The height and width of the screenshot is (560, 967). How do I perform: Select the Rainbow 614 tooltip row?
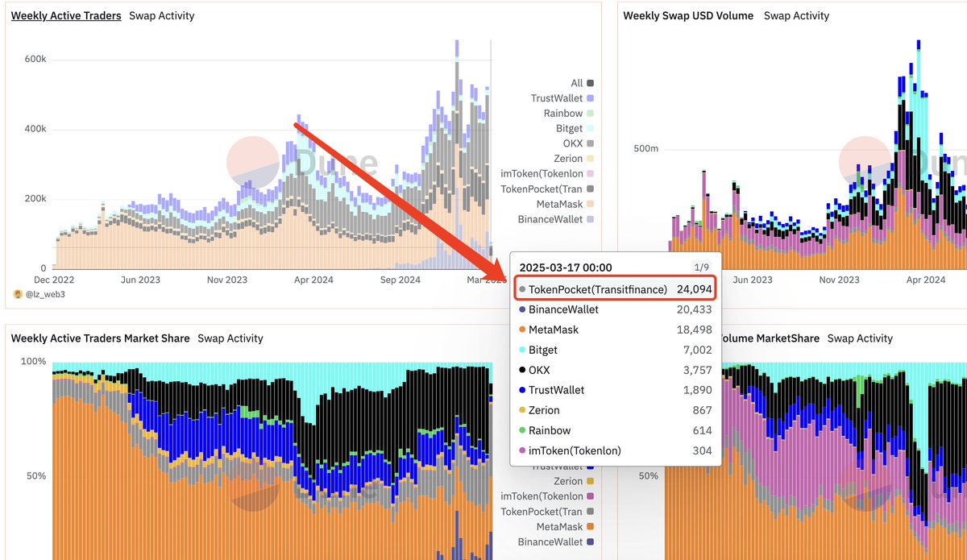[616, 430]
